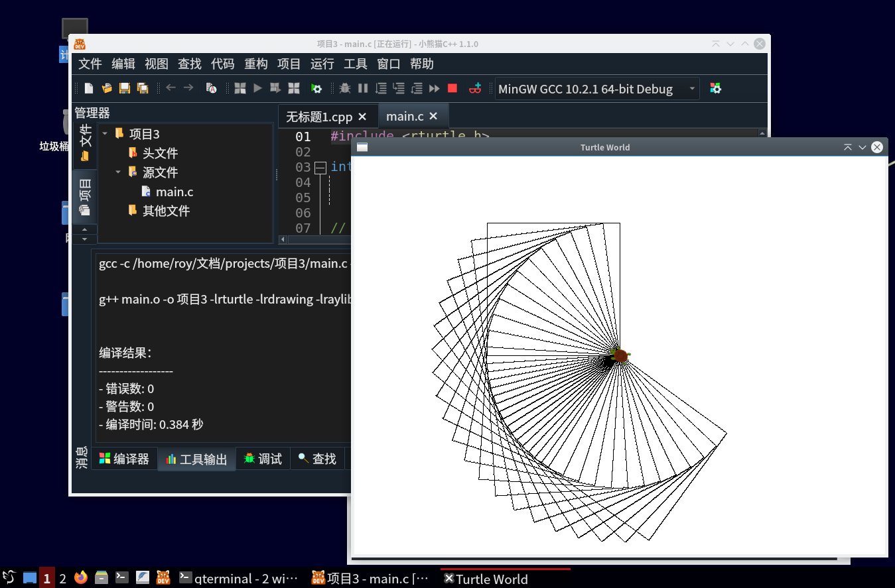This screenshot has height=588, width=895.
Task: Close the main.c editor tab
Action: [433, 116]
